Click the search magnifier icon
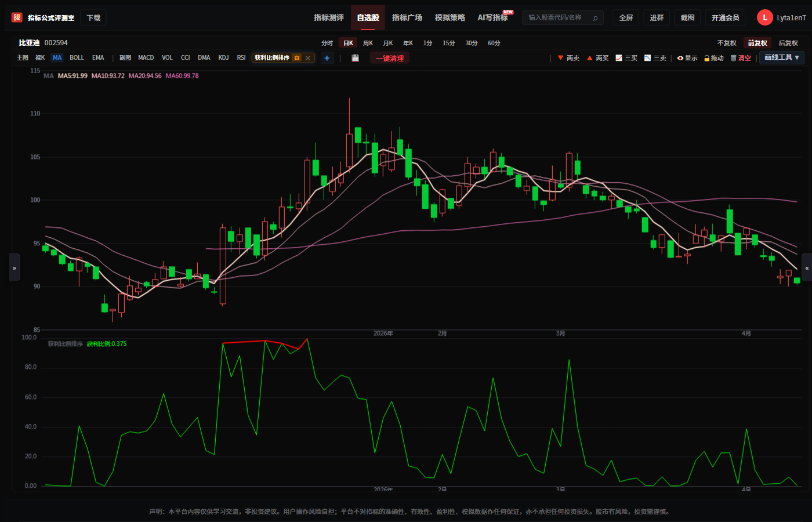 coord(595,18)
